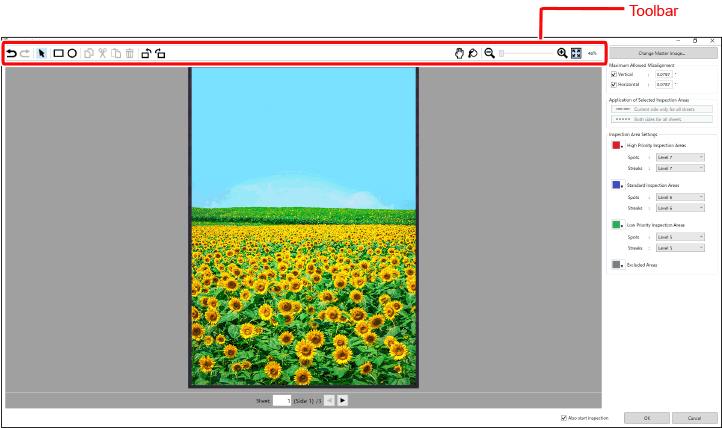Click the zoom in magnifier

click(x=562, y=53)
